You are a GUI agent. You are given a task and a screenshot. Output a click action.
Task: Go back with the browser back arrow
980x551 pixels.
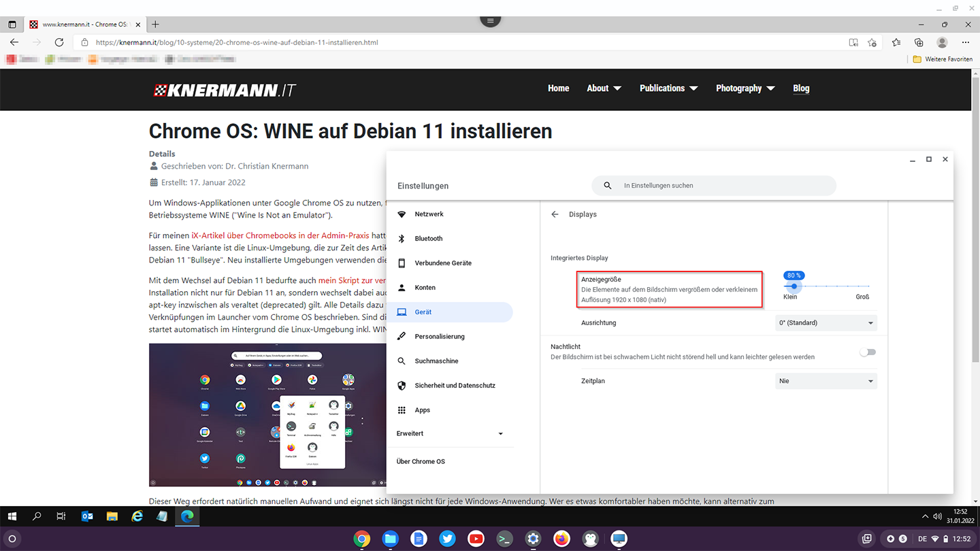coord(14,42)
